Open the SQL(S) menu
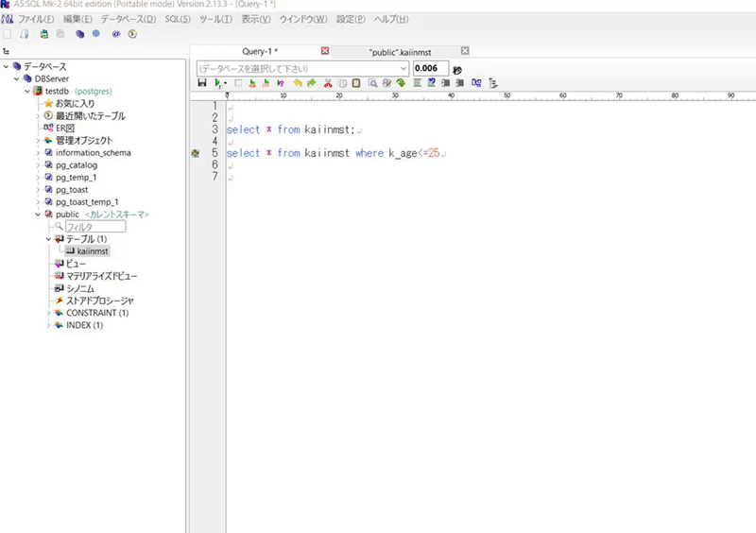Screen dimensions: 756x533 [x=178, y=19]
